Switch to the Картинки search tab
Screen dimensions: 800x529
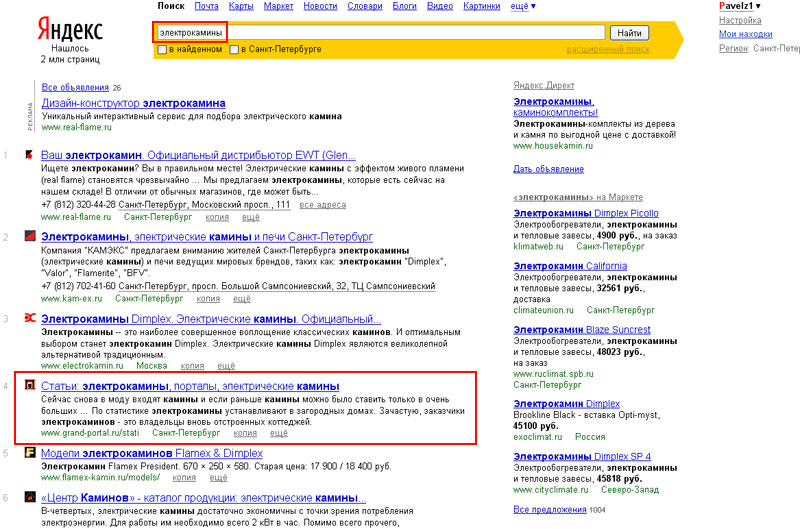pyautogui.click(x=483, y=6)
